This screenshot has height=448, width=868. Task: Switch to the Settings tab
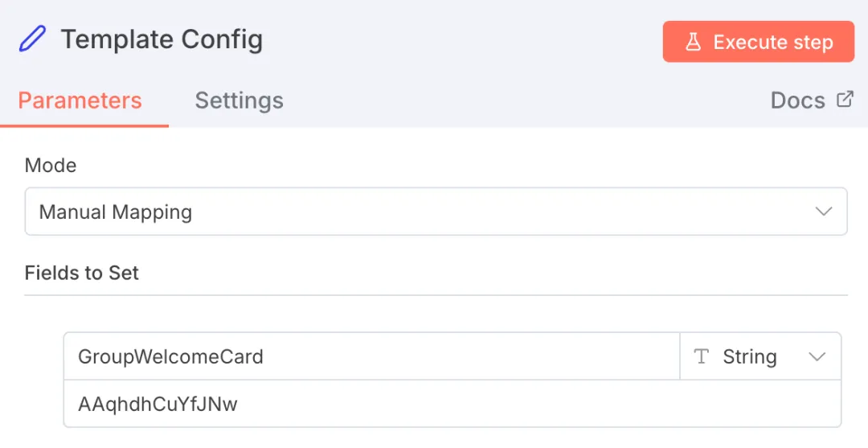[x=239, y=101]
